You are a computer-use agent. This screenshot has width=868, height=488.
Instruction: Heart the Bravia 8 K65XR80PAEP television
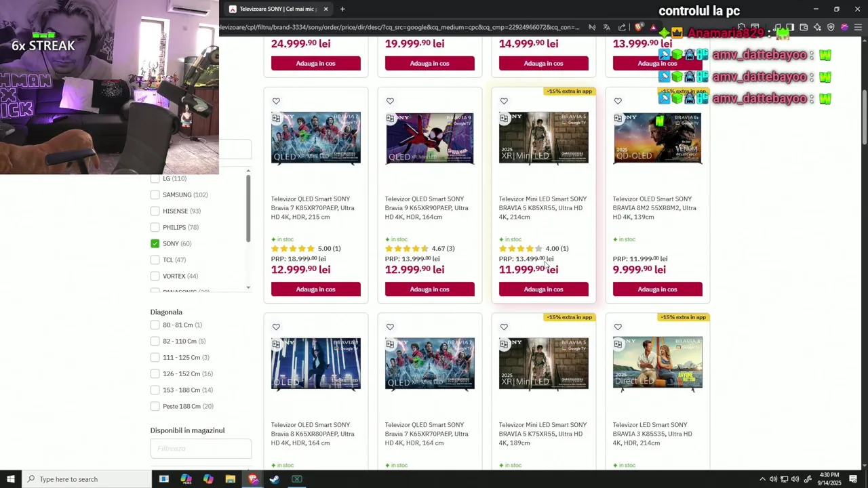tap(276, 327)
